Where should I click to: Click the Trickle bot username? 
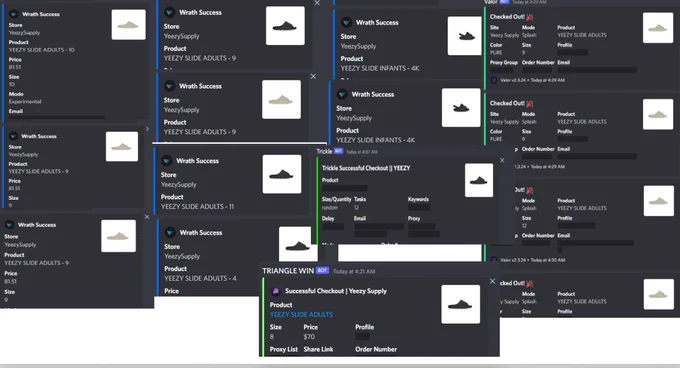[324, 151]
